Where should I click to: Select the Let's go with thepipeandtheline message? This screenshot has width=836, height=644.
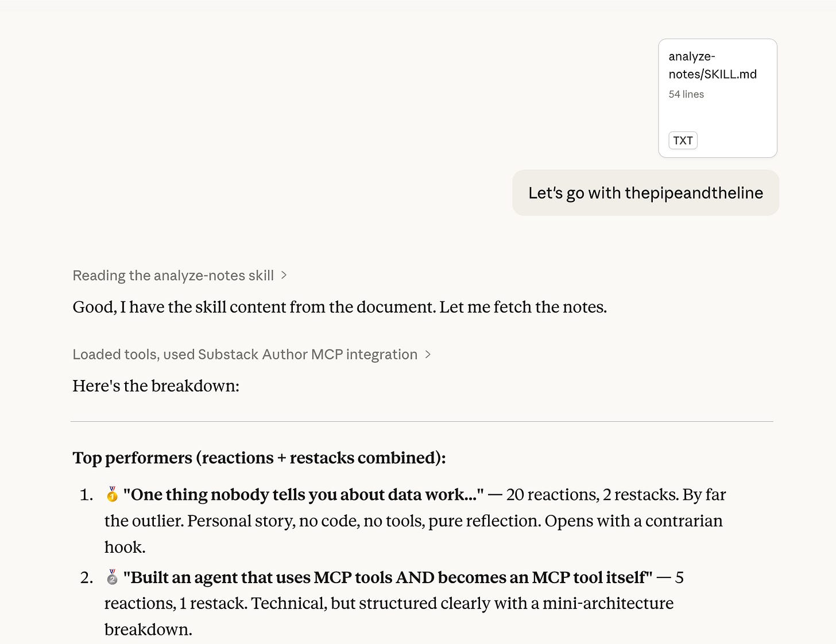[x=645, y=193]
